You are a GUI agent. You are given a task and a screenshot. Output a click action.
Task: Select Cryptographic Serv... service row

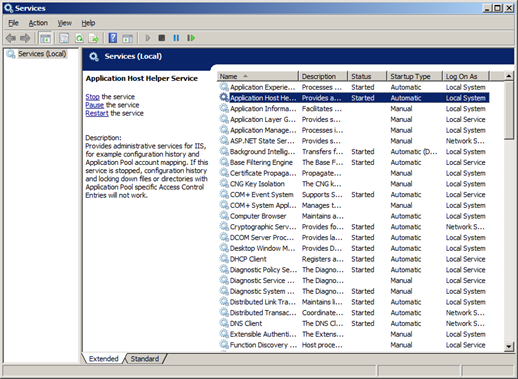(x=354, y=227)
